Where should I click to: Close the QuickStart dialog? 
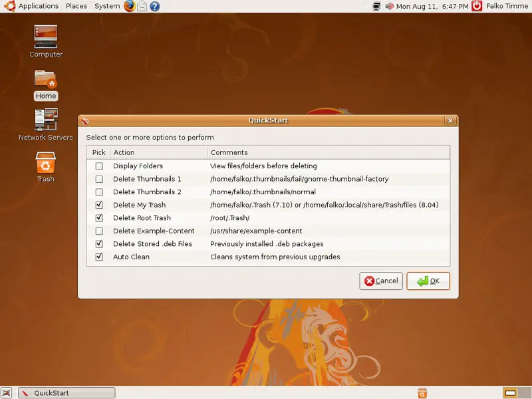(450, 120)
